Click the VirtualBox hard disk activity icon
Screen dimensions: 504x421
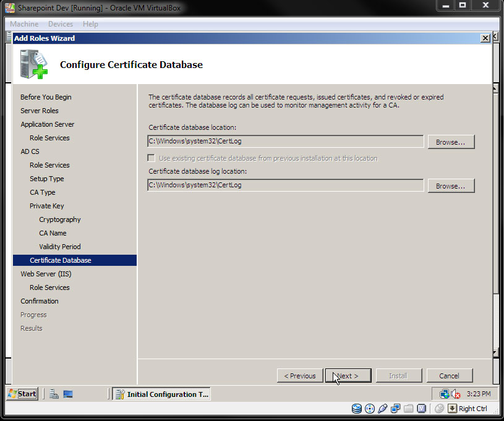tap(356, 409)
